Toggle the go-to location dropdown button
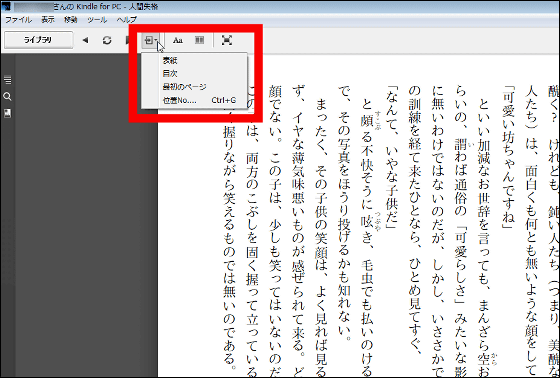This screenshot has height=378, width=560. pyautogui.click(x=151, y=40)
